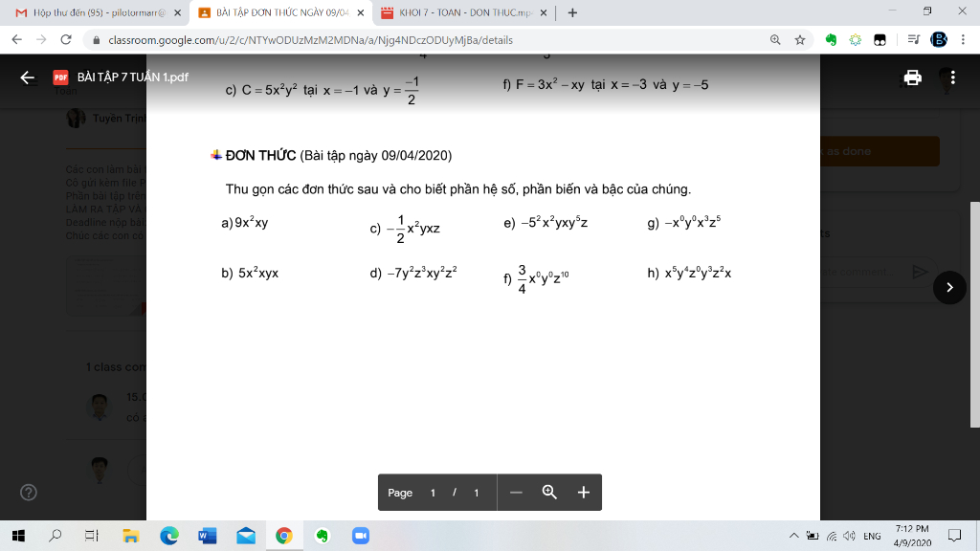This screenshot has height=551, width=980.
Task: Show hidden system tray icons
Action: pos(793,536)
